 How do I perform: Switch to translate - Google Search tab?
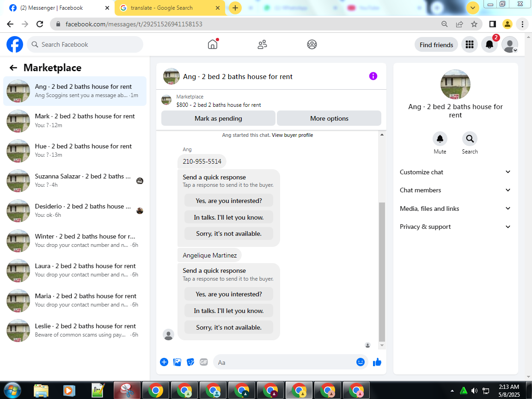(x=170, y=8)
